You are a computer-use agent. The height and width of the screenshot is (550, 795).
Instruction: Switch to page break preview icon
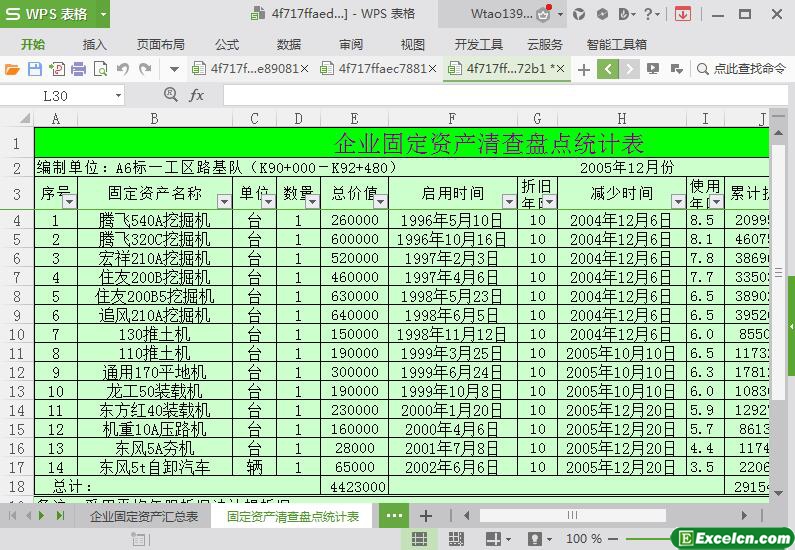point(456,539)
